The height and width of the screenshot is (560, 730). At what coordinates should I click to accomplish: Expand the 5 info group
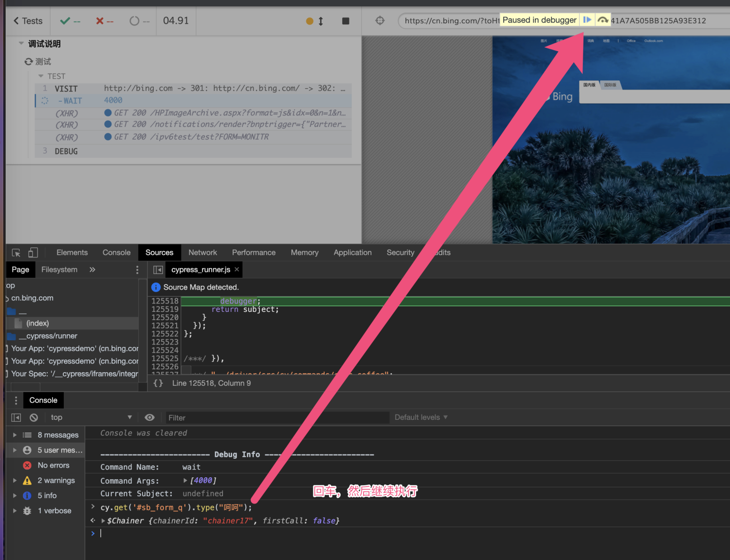(15, 495)
